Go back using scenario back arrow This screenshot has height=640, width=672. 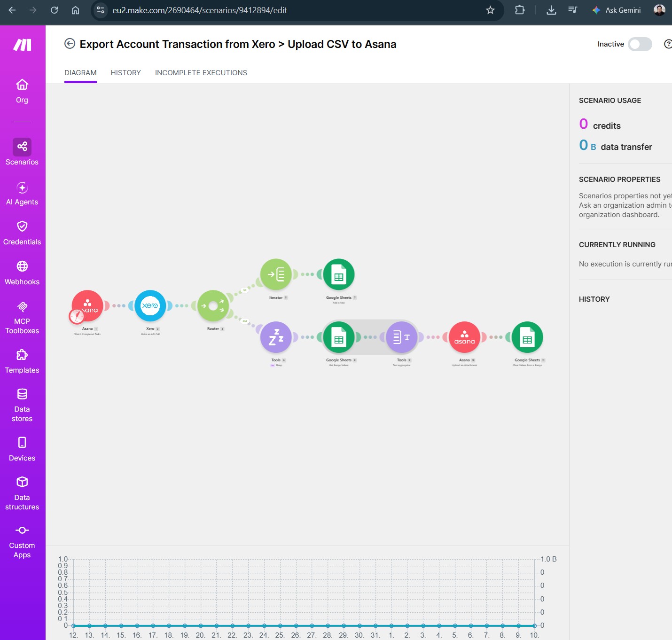click(x=70, y=44)
